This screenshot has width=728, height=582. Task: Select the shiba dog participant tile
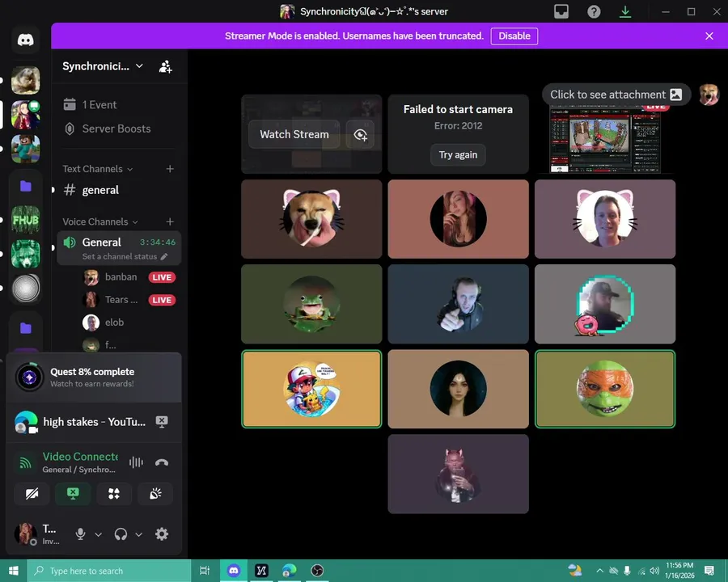pyautogui.click(x=311, y=219)
